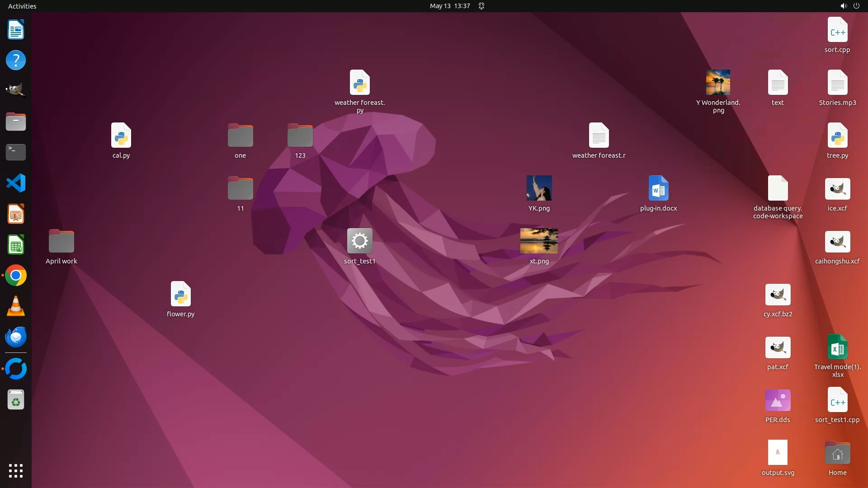The width and height of the screenshot is (868, 488).
Task: Select the April work folder
Action: pos(61,241)
